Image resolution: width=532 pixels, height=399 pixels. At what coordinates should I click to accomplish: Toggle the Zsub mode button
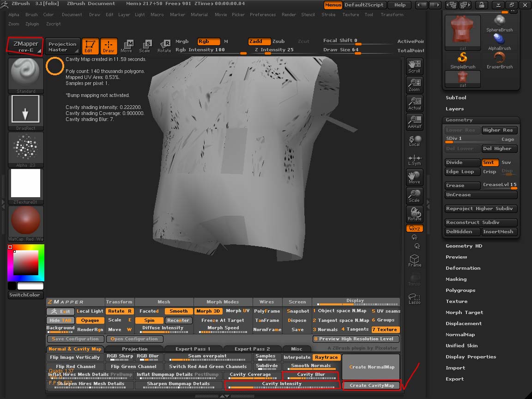click(278, 42)
